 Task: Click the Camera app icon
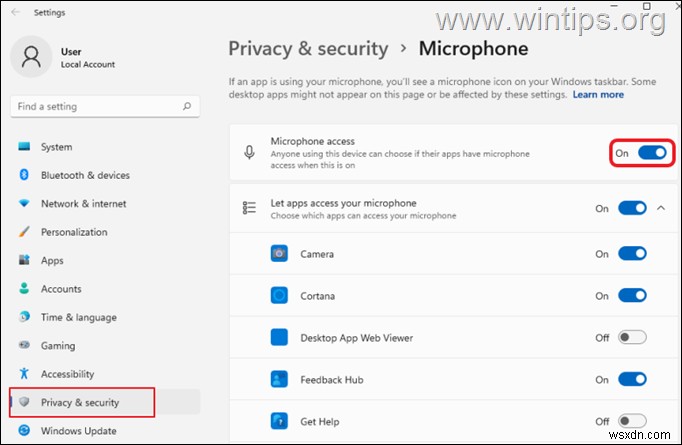[280, 254]
